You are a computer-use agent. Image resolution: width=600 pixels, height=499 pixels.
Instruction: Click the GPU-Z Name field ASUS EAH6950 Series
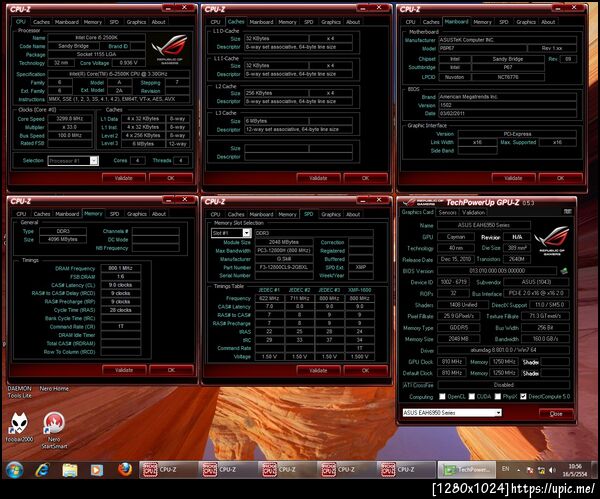(484, 225)
